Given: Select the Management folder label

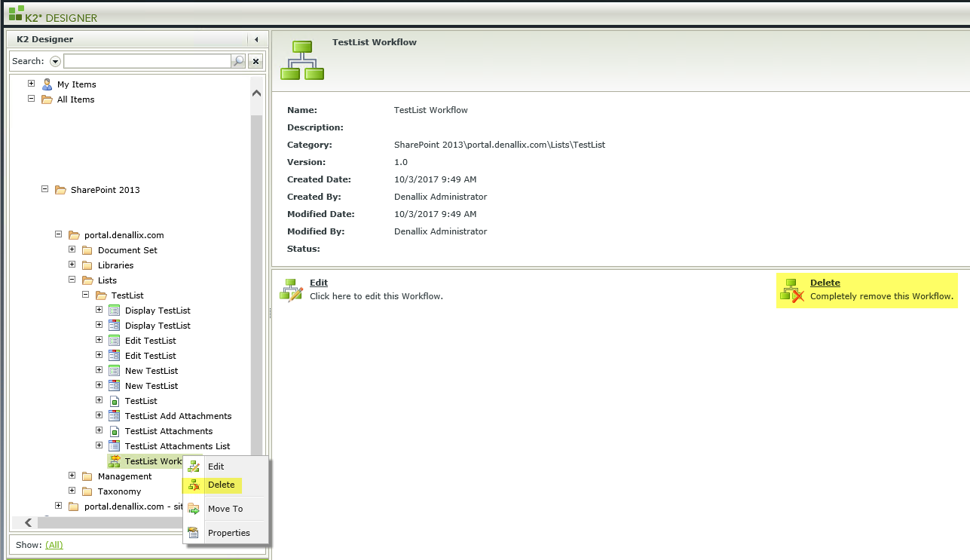Looking at the screenshot, I should pyautogui.click(x=125, y=476).
